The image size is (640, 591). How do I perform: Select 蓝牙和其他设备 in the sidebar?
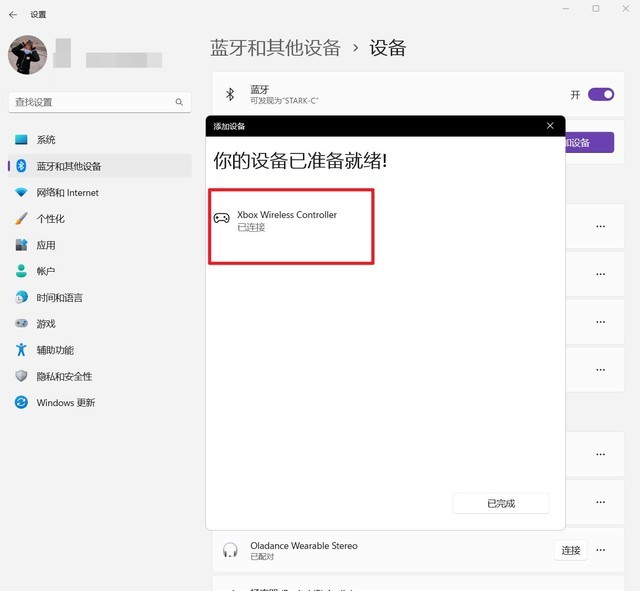100,166
